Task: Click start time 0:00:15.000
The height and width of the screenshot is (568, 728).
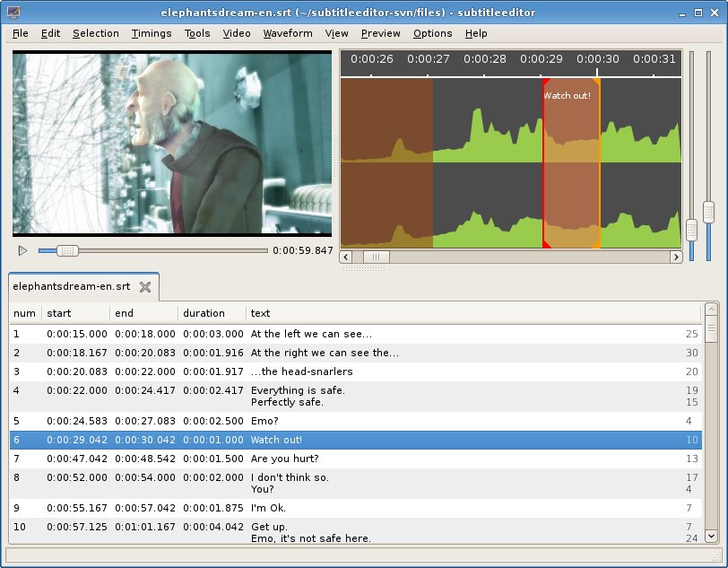Action: [76, 334]
